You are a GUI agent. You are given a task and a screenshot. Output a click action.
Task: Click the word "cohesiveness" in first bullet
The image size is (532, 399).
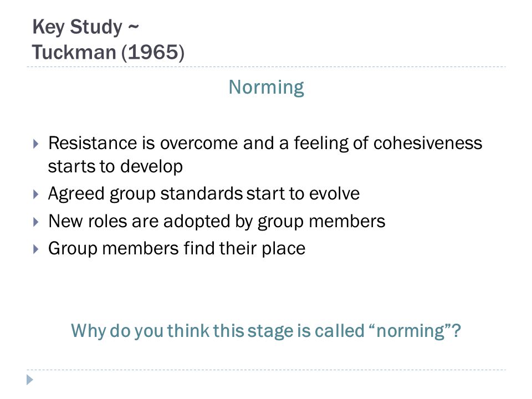coord(428,143)
